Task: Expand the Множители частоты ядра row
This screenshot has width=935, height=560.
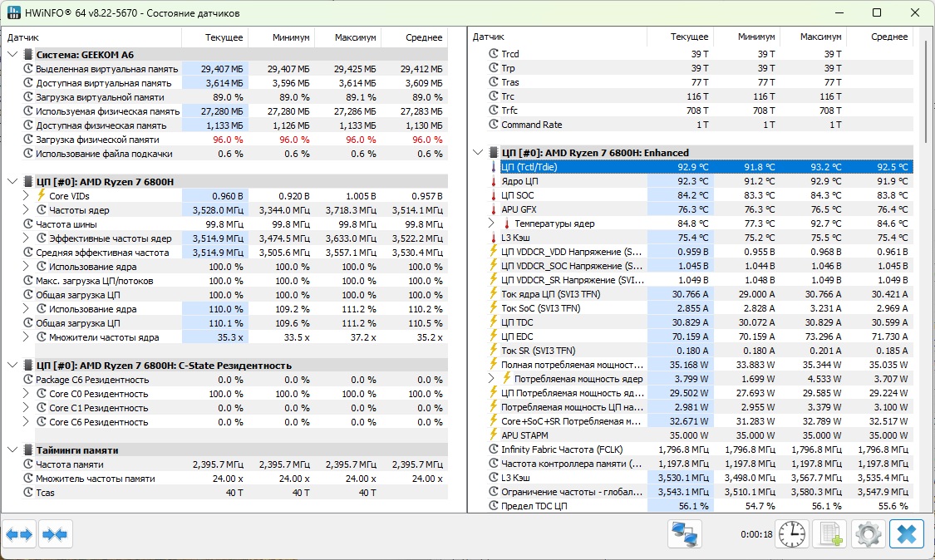Action: 26,337
